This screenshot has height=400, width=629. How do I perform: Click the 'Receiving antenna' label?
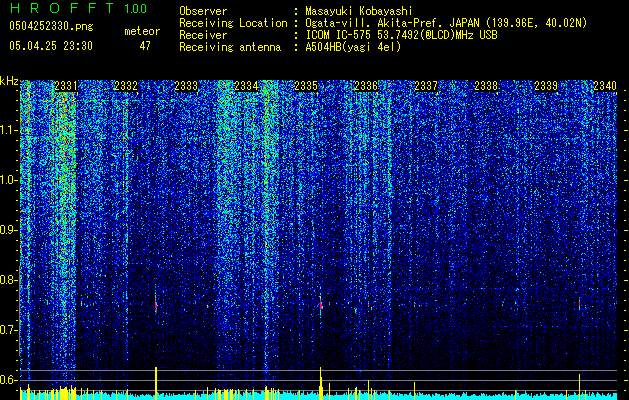pos(230,47)
